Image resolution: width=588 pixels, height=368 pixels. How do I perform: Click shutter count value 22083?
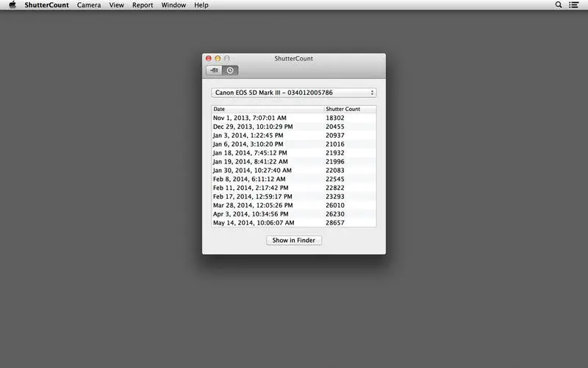pos(335,170)
